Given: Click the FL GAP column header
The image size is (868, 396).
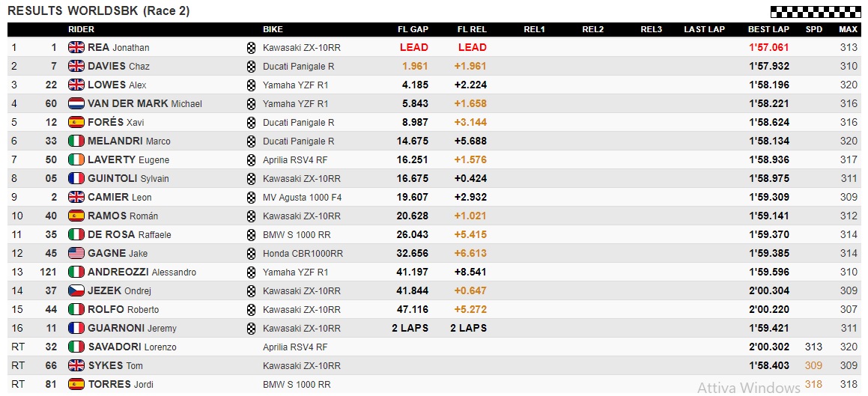Looking at the screenshot, I should click(x=413, y=29).
